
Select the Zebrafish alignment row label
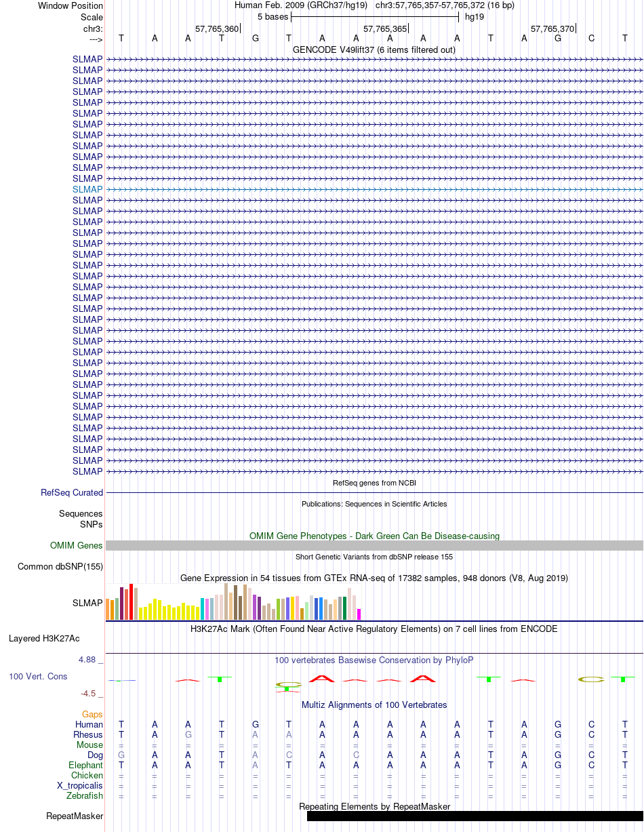point(85,796)
